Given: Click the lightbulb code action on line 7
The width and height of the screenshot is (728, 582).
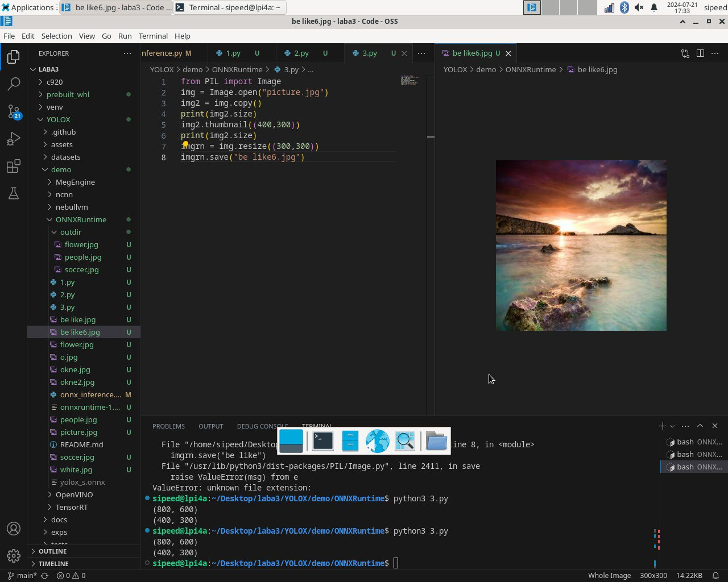Looking at the screenshot, I should [185, 144].
